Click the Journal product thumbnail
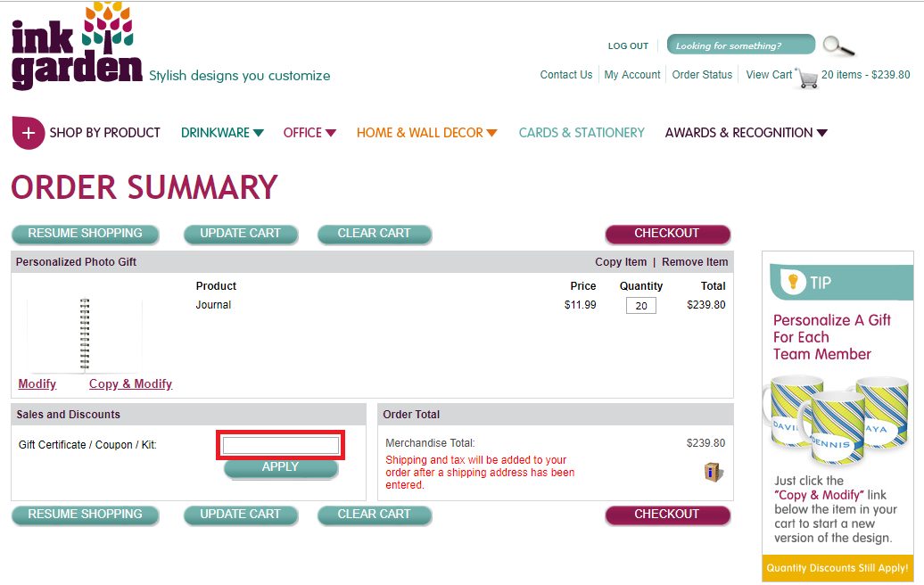 [x=84, y=334]
